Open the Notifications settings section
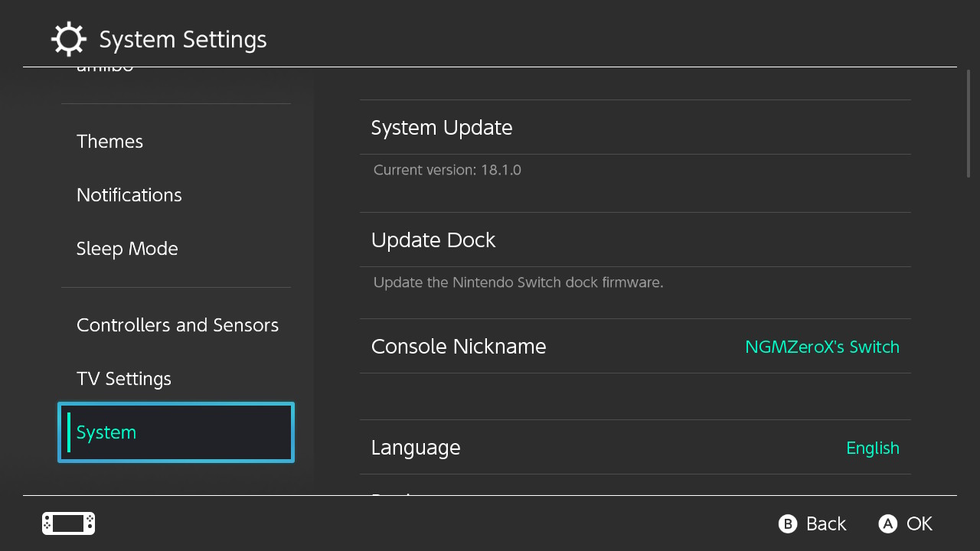 (176, 195)
